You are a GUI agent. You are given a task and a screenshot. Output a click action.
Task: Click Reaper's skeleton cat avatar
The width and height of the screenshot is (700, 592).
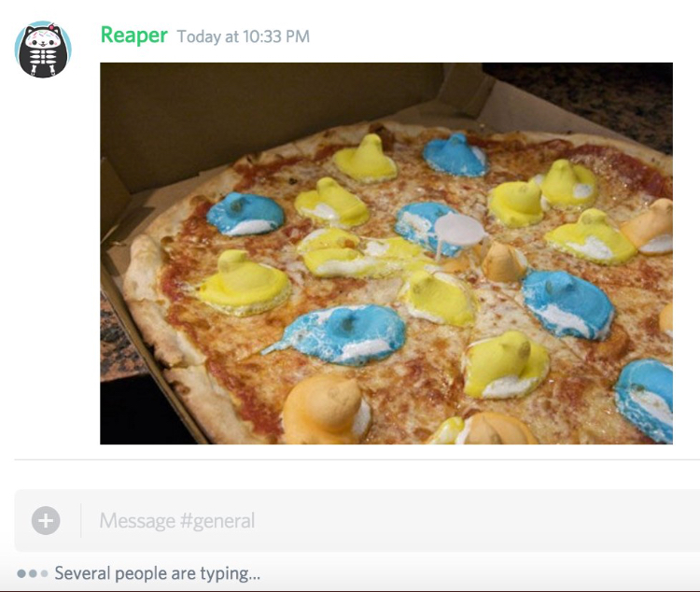point(43,49)
